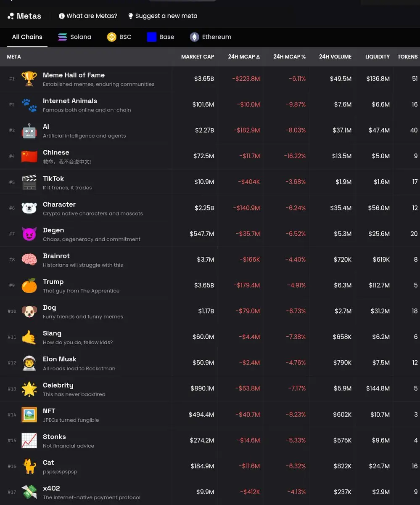
Task: Click the robot icon for AI meta
Action: coord(29,130)
